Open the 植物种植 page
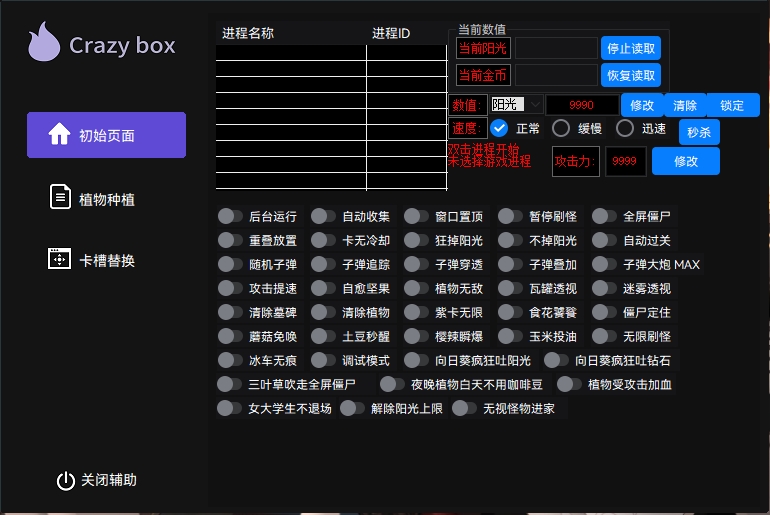This screenshot has width=770, height=515. (106, 199)
